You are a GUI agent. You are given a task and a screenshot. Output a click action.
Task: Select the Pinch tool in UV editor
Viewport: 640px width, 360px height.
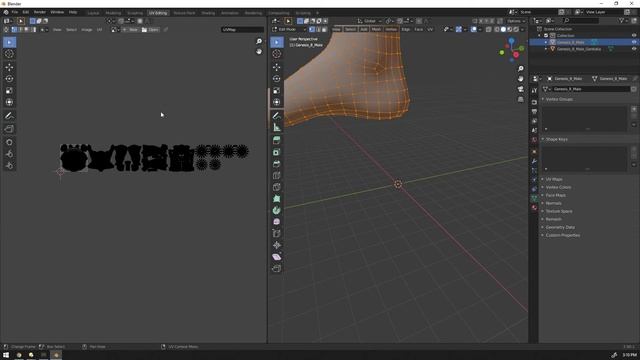(9, 165)
